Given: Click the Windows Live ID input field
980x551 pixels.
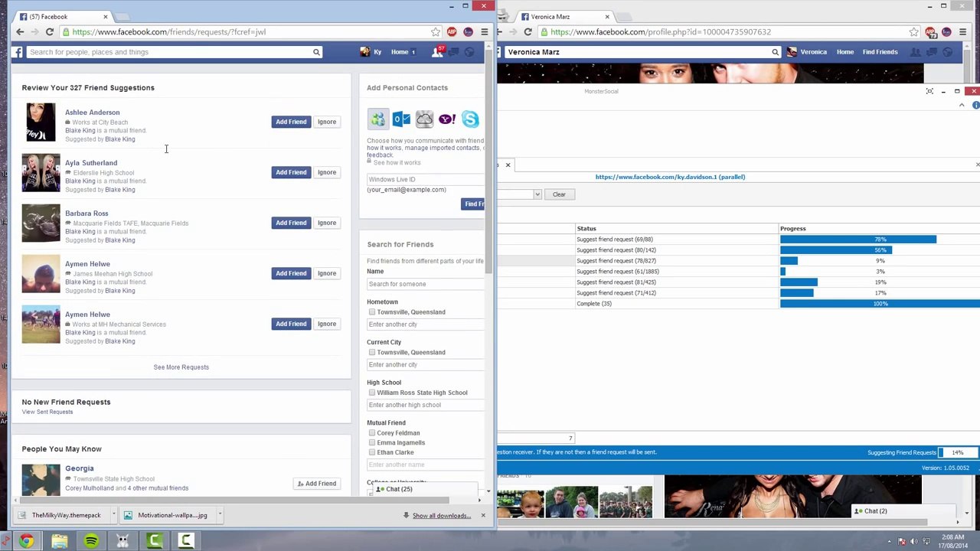Looking at the screenshot, I should (426, 179).
